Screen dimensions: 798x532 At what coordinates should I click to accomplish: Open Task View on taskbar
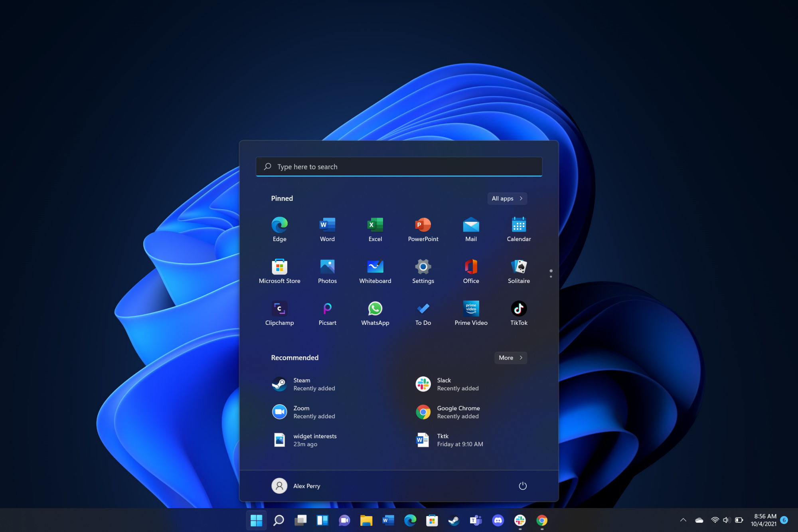[300, 520]
